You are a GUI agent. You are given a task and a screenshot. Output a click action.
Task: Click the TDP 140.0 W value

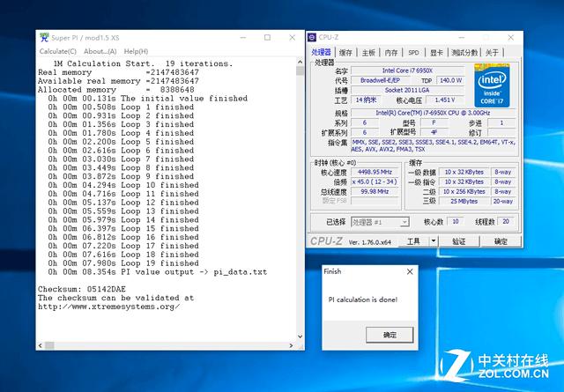450,80
